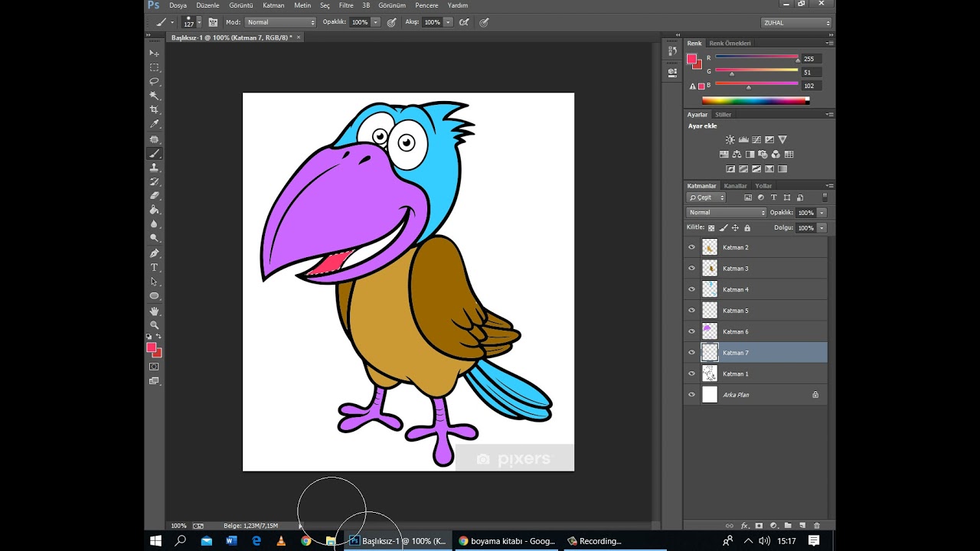This screenshot has height=551, width=980.
Task: Select the Lasso tool
Action: [154, 81]
